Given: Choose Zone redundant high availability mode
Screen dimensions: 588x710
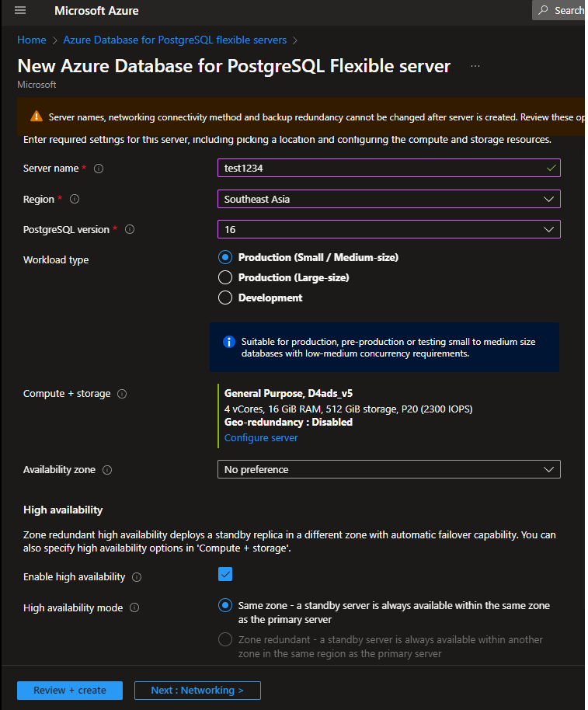Looking at the screenshot, I should tap(225, 639).
